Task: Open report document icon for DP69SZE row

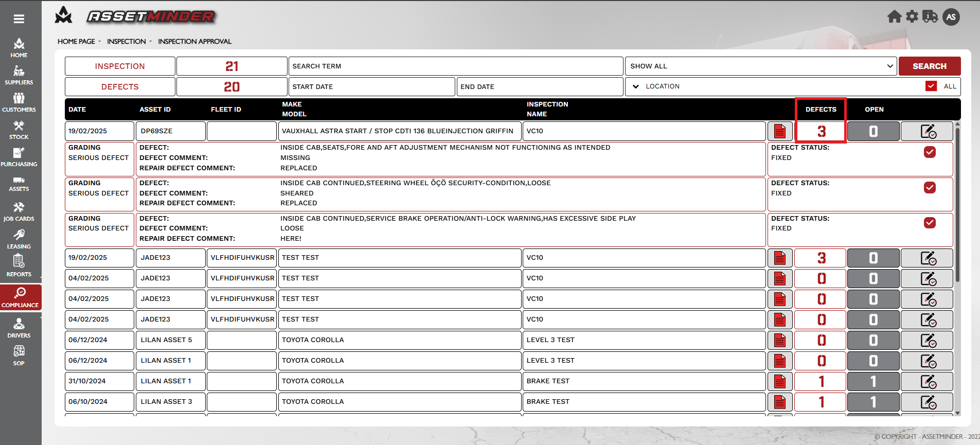Action: (x=780, y=131)
